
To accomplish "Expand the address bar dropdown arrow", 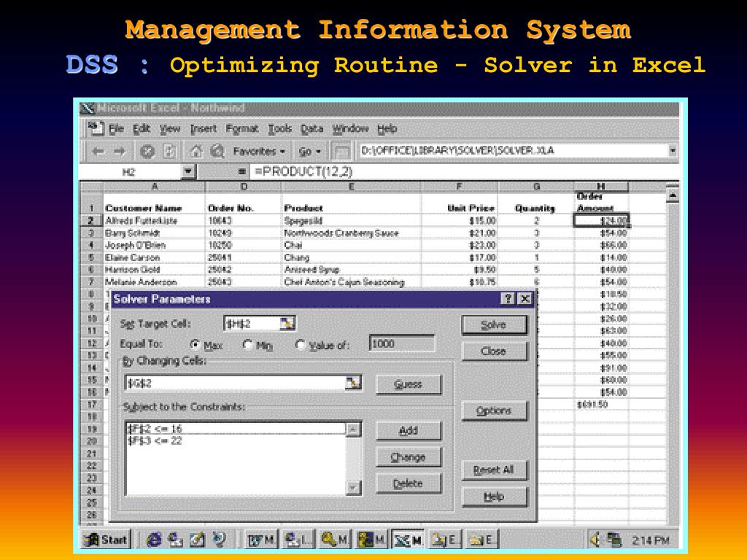I will pos(672,150).
